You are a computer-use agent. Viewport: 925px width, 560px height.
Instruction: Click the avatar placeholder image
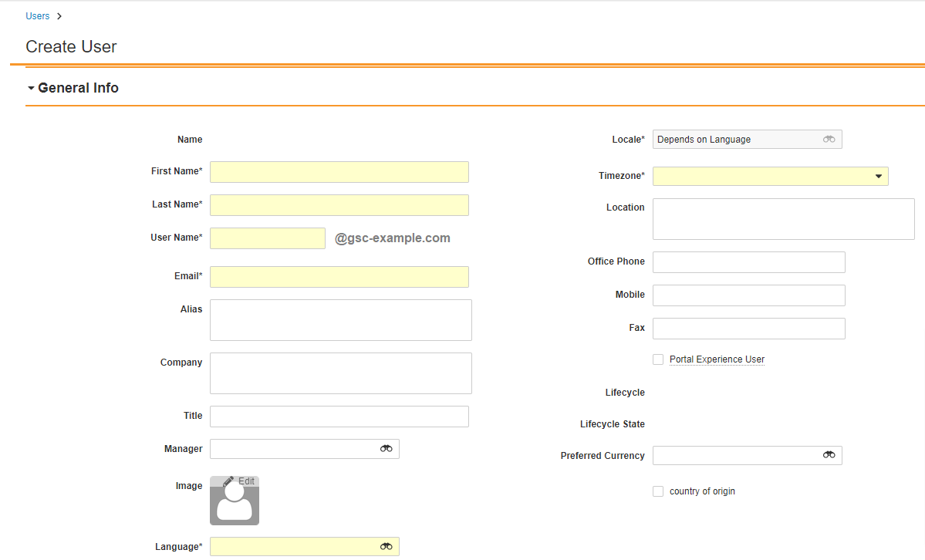tap(234, 505)
